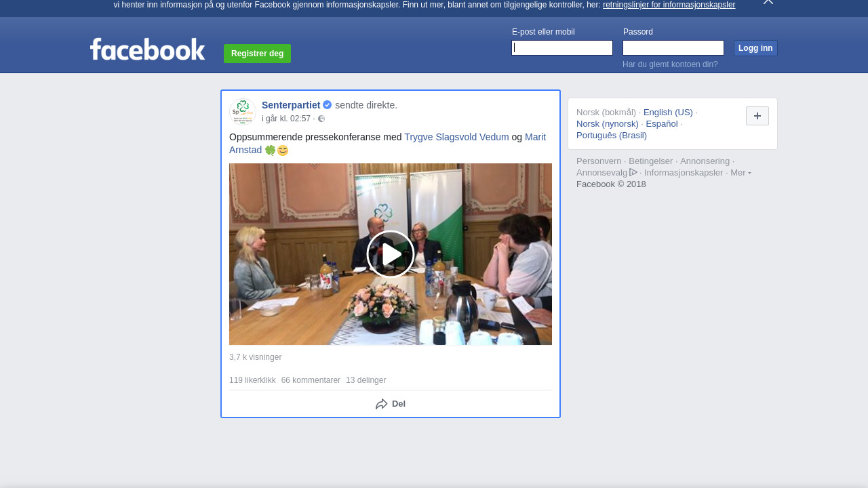The image size is (868, 488).
Task: Click the public globe icon by the timestamp
Action: [x=321, y=119]
